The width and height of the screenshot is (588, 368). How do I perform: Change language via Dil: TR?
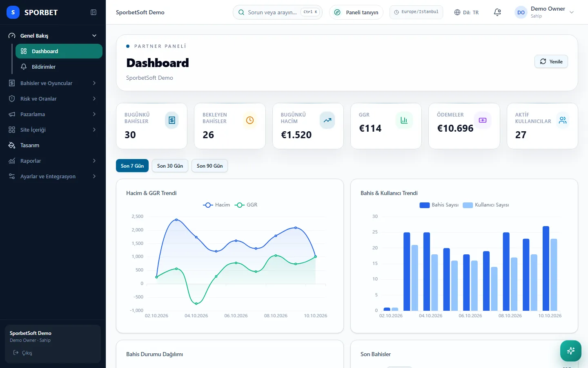[466, 12]
